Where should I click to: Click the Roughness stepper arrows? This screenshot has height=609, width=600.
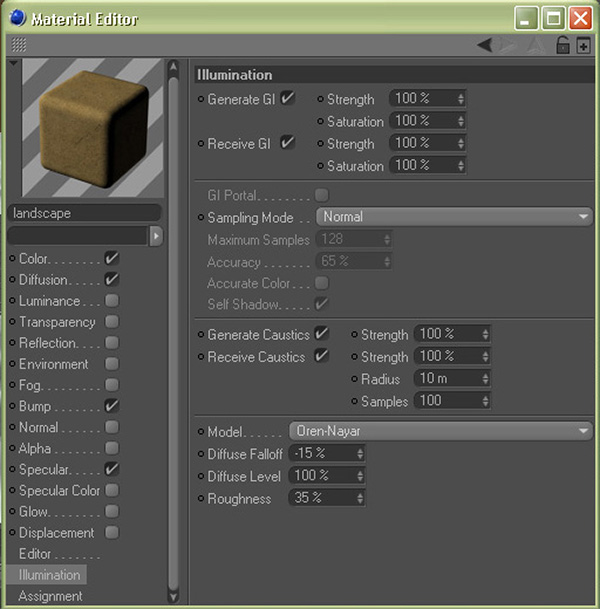[359, 498]
